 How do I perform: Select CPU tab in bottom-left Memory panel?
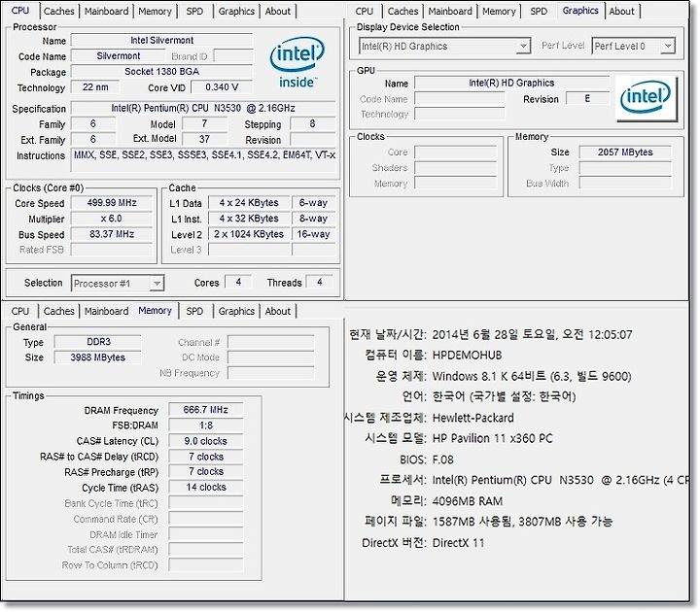click(x=20, y=311)
